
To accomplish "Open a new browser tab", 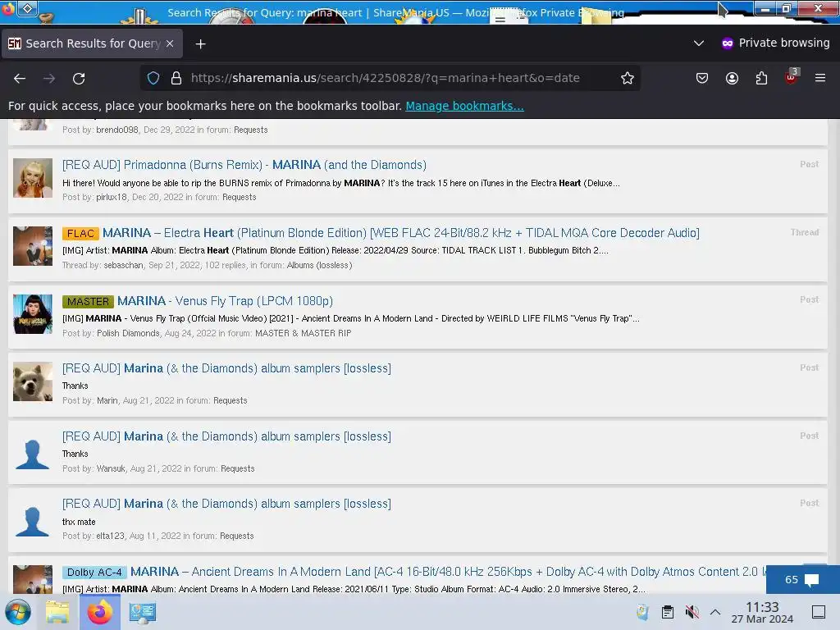I will (200, 44).
